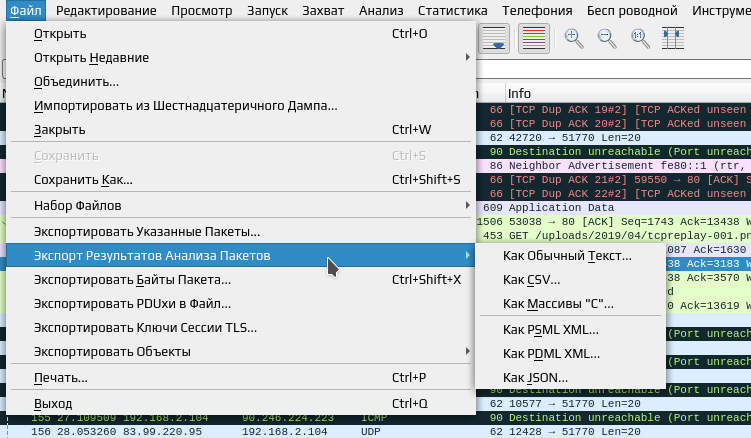Select packet row '[TCP Dup ACK 22#2]'

click(x=614, y=194)
